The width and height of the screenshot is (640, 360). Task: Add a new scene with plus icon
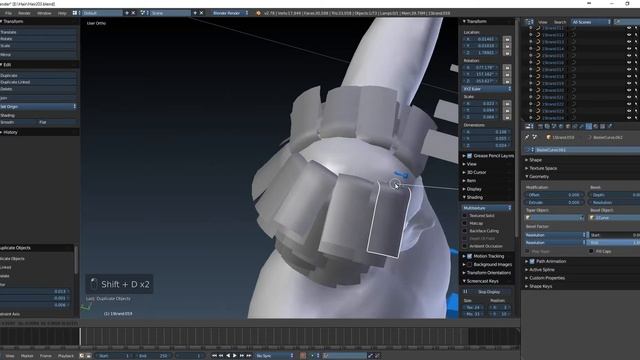(195, 13)
